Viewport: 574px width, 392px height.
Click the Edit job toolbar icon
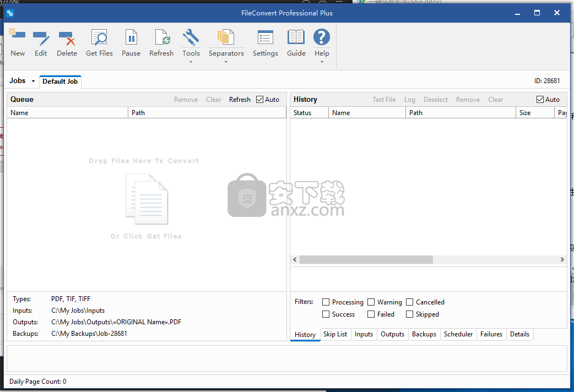(41, 37)
